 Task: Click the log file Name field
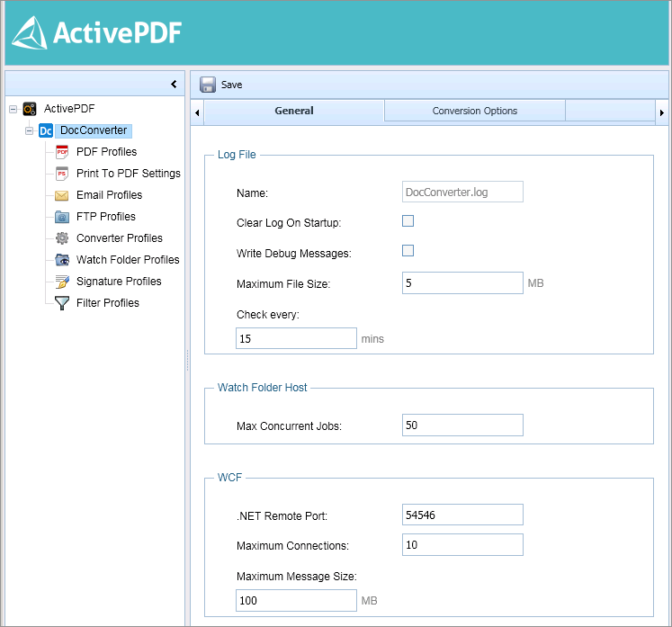(x=462, y=192)
